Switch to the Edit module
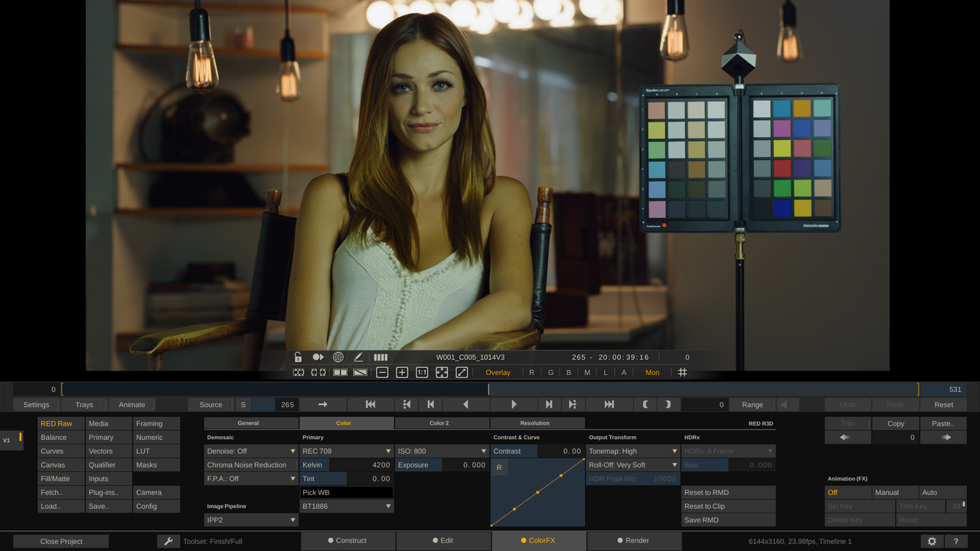Image resolution: width=980 pixels, height=551 pixels. click(x=443, y=541)
